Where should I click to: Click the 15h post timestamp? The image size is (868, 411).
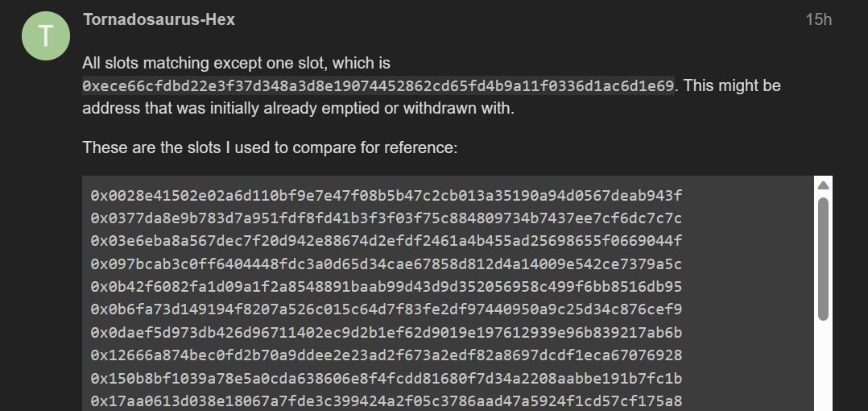(818, 19)
